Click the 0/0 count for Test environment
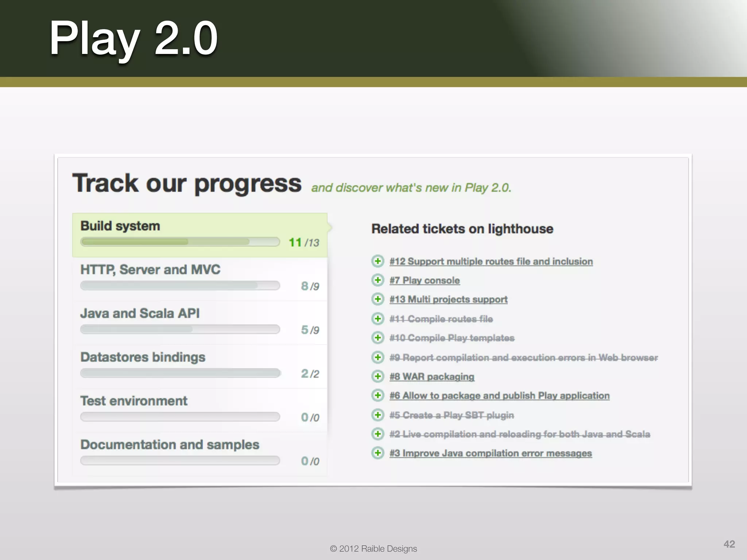This screenshot has width=747, height=560. 310,417
